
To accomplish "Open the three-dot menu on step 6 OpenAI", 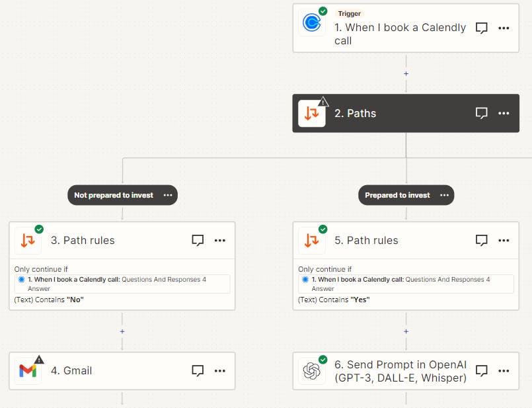I will [504, 371].
